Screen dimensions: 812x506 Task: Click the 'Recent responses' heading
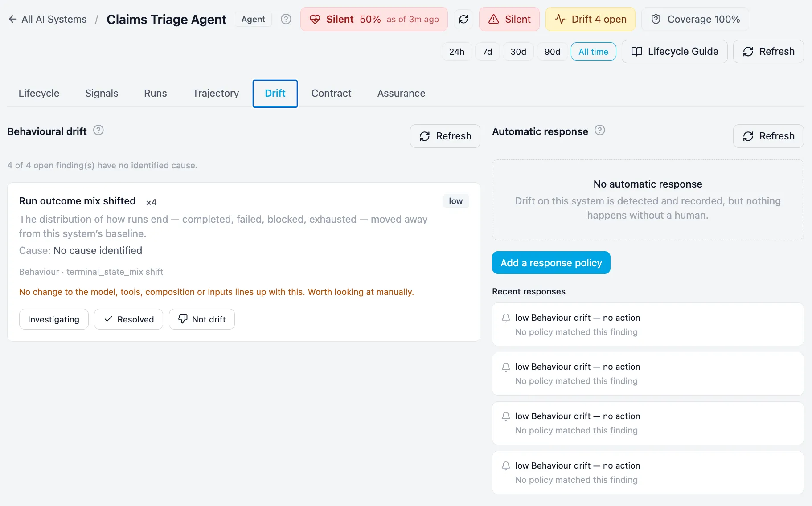point(529,291)
